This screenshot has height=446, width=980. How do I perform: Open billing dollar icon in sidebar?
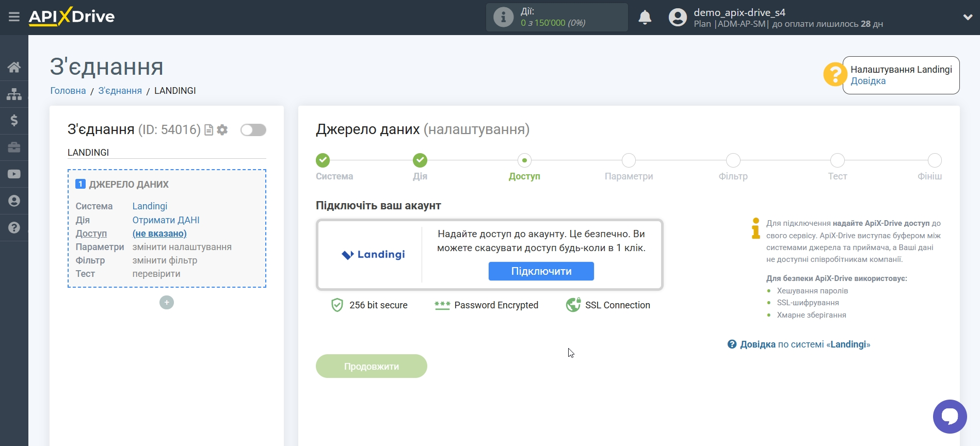14,121
